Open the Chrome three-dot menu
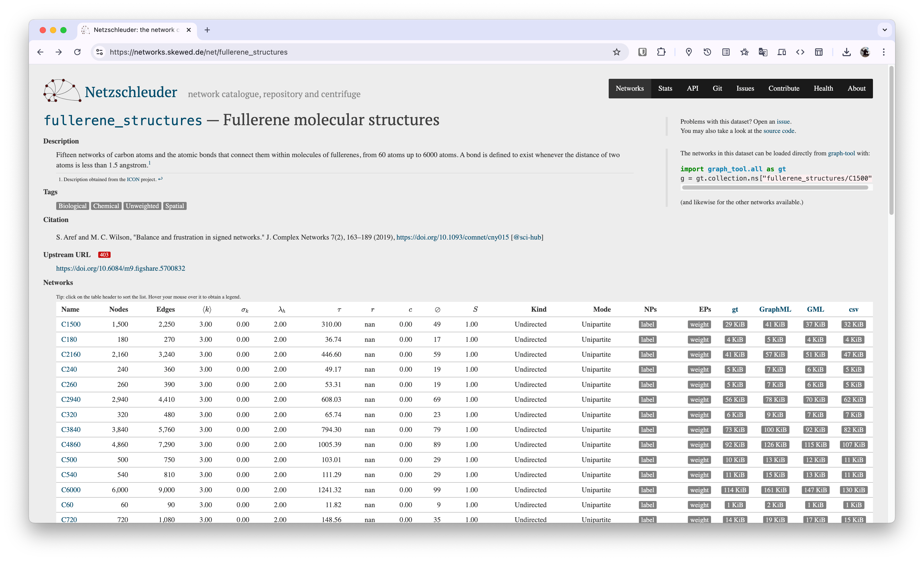 884,52
